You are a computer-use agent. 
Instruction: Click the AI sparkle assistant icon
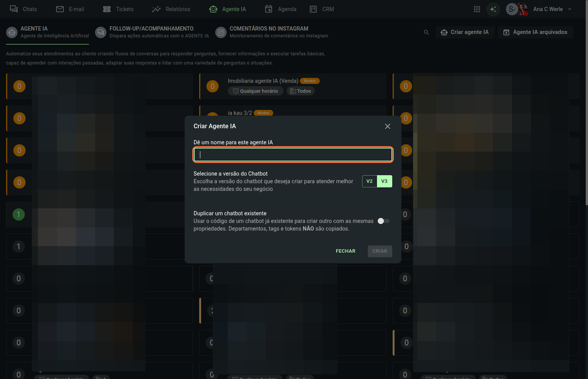pos(493,9)
